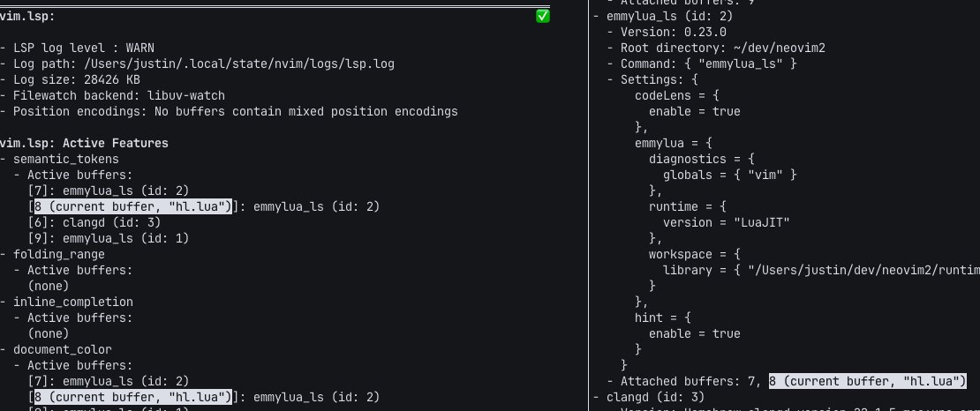Click '[7]: emmylua_ls (id: 2)' under semantic_tokens
The image size is (980, 411).
(108, 191)
